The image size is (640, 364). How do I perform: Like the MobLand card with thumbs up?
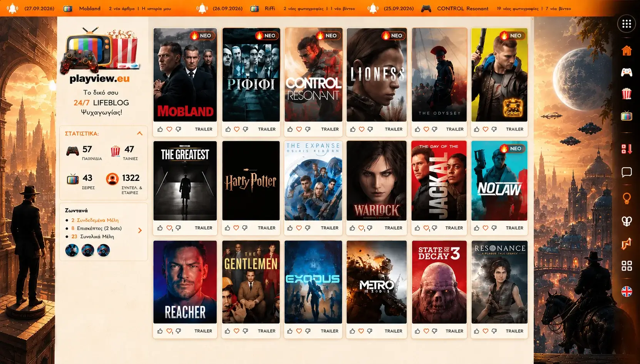click(x=160, y=129)
